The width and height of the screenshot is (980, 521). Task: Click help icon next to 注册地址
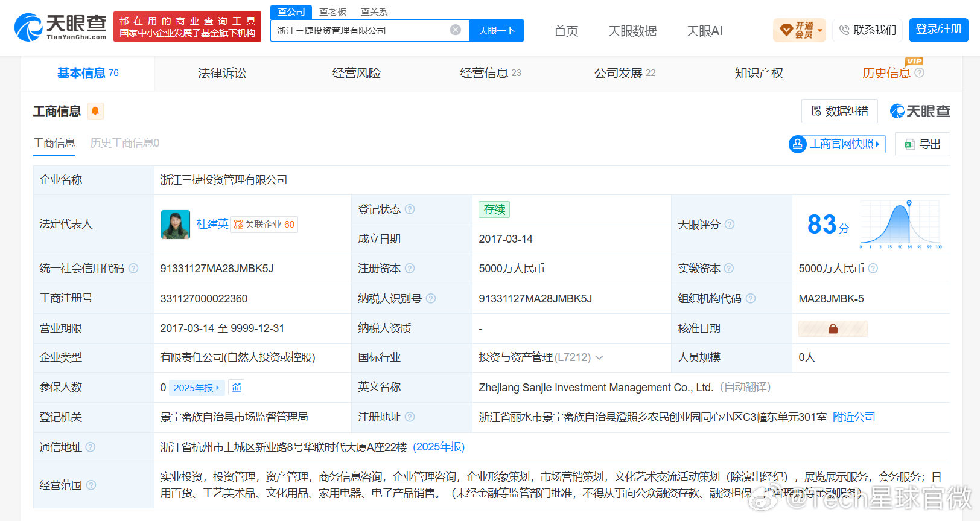[x=410, y=417]
